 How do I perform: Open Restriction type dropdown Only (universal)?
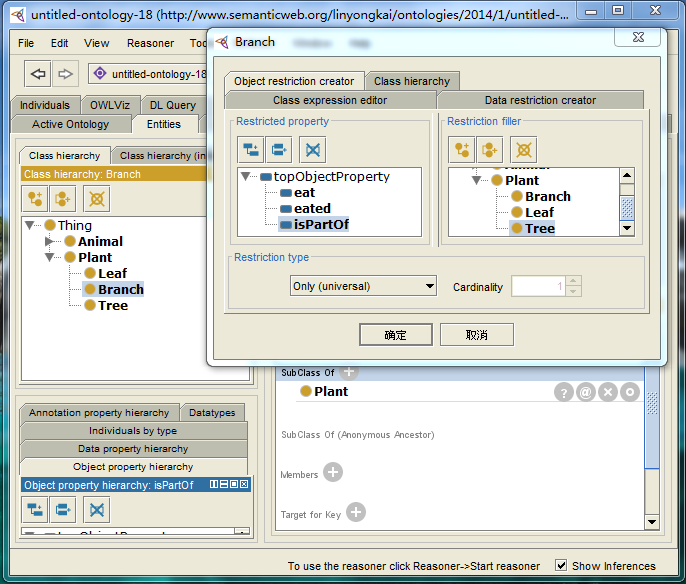coord(363,286)
